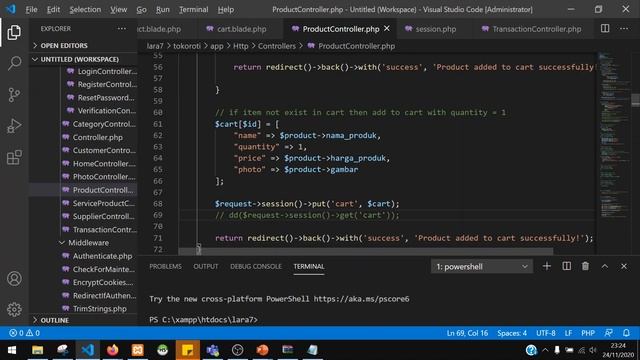Switch to the TransactionController.php tab
The image size is (640, 360).
[532, 29]
